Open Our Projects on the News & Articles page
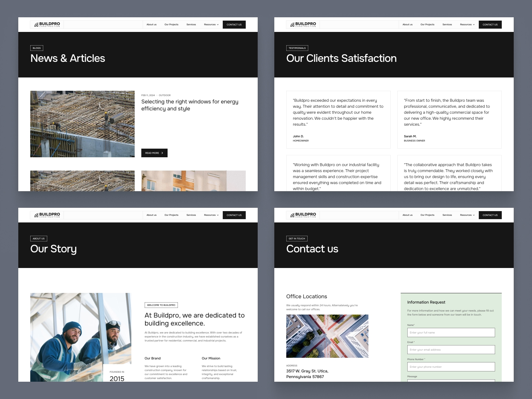The width and height of the screenshot is (532, 399). 171,25
